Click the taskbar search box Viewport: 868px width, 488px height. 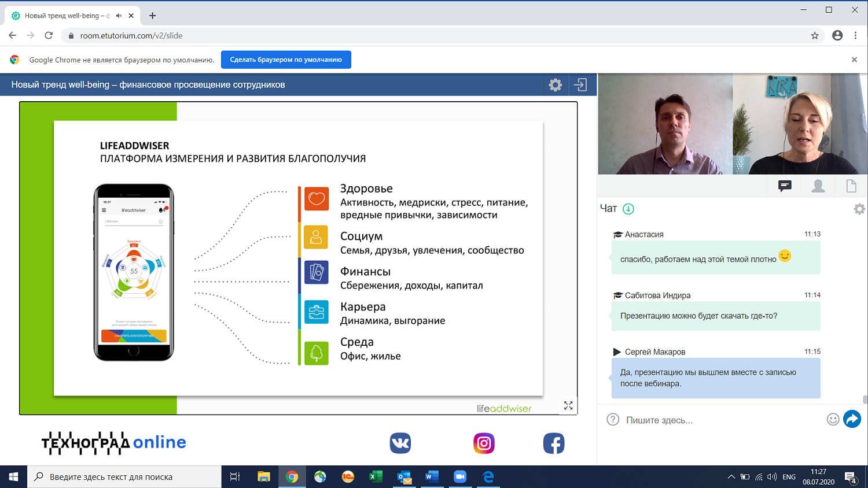tap(124, 477)
